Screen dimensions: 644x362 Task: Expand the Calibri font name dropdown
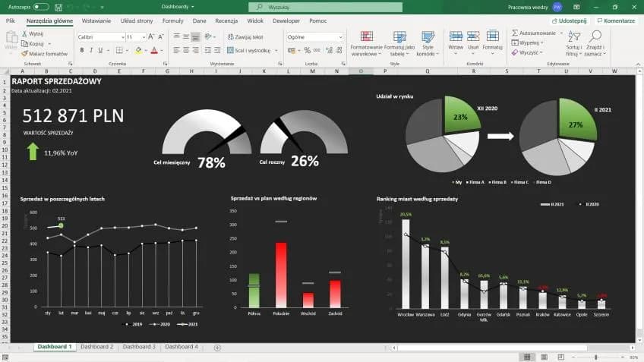click(x=122, y=36)
